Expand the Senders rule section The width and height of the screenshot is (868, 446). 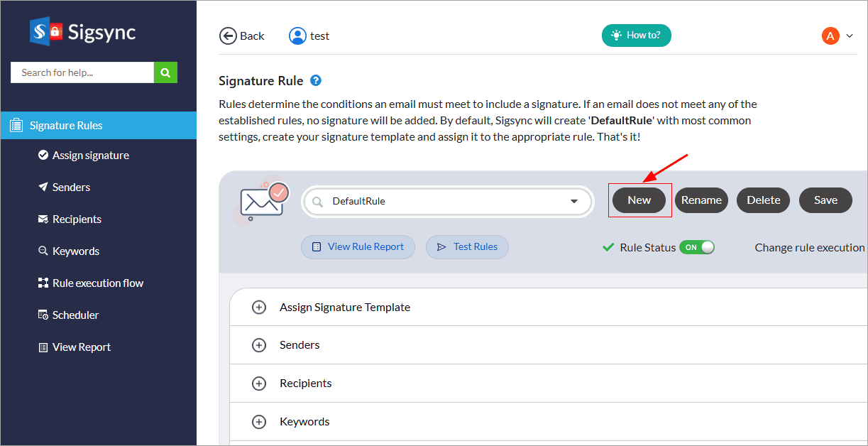pos(259,344)
